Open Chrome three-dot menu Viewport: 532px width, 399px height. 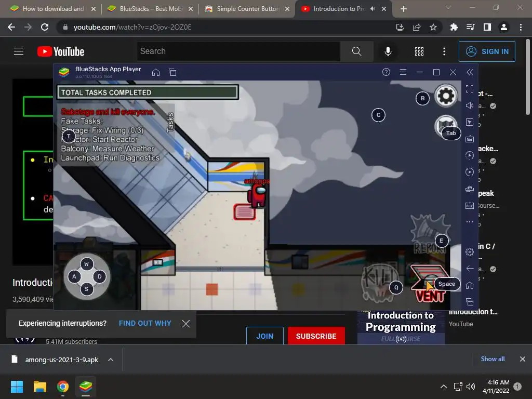(521, 27)
